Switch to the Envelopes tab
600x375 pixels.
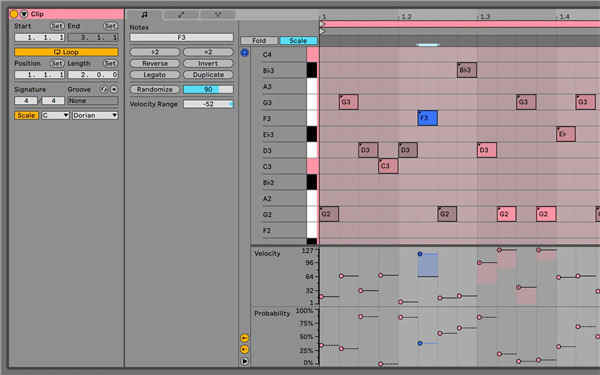pyautogui.click(x=181, y=15)
